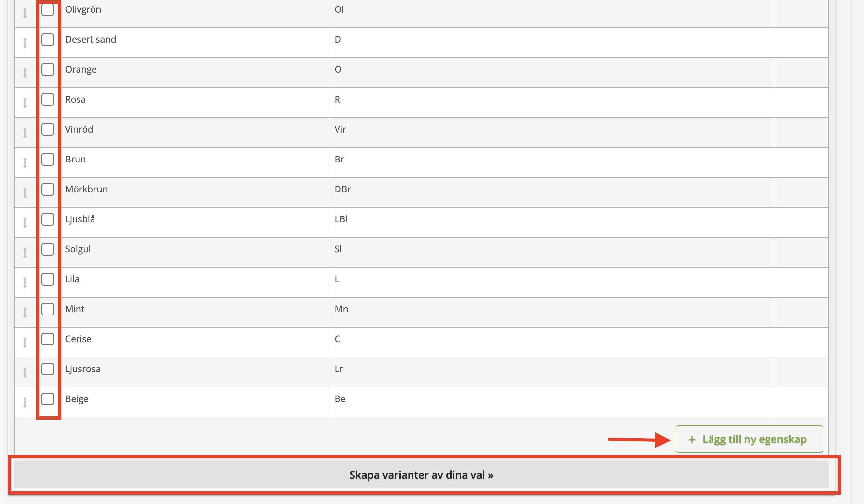864x504 pixels.
Task: Click the Solgul name cell
Action: pos(195,253)
